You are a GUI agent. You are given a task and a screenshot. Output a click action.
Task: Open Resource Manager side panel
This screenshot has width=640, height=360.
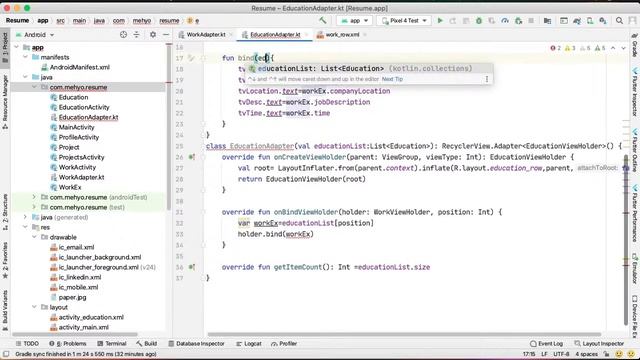coord(5,102)
